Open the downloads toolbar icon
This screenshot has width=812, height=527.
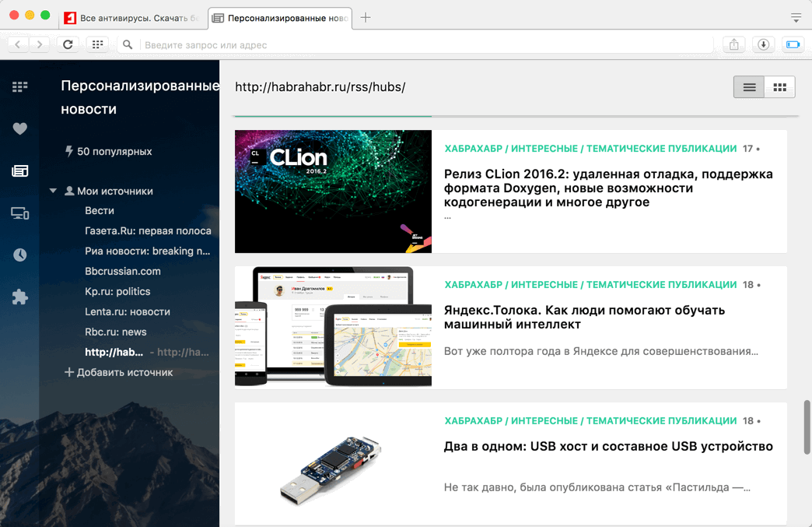click(763, 44)
